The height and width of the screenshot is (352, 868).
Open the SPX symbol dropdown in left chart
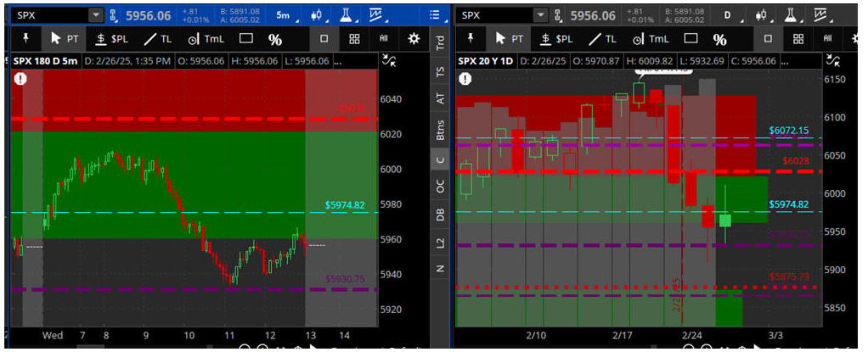95,15
